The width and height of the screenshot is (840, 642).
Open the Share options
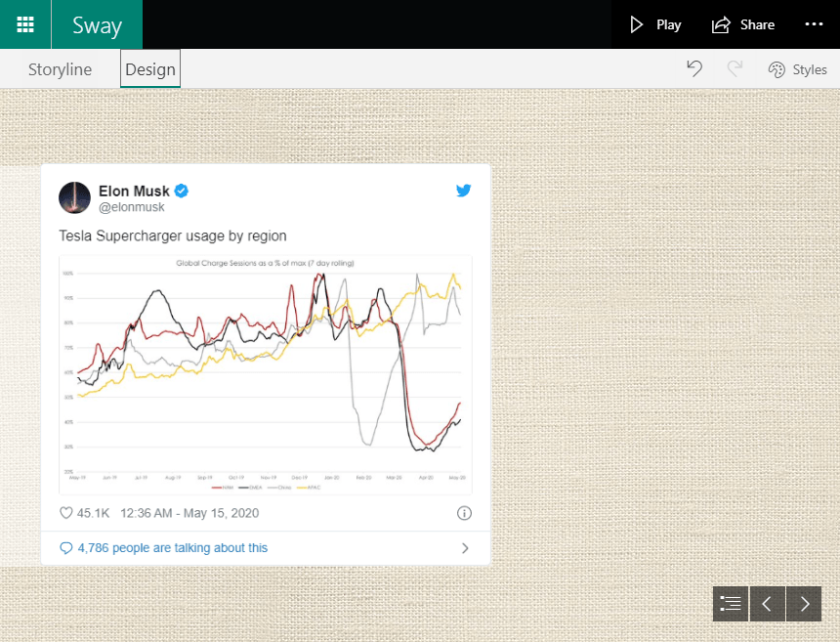pos(743,24)
